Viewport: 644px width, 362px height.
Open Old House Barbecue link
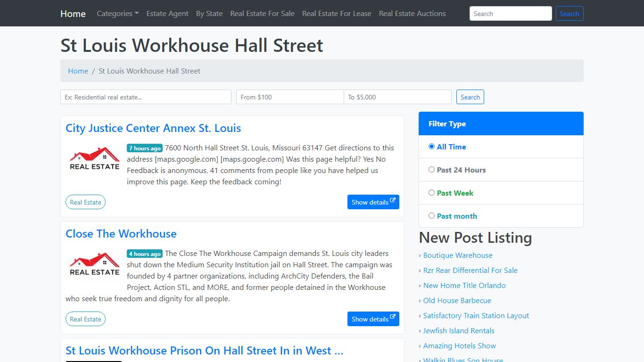tap(457, 301)
